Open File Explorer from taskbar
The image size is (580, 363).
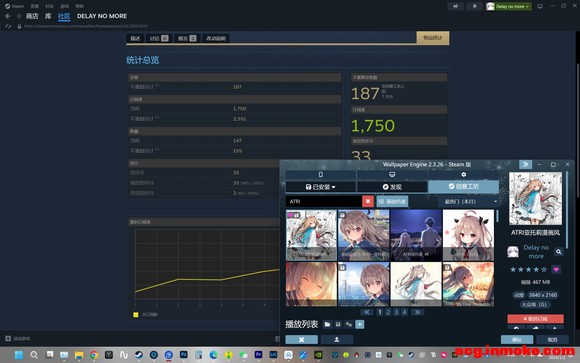click(79, 355)
